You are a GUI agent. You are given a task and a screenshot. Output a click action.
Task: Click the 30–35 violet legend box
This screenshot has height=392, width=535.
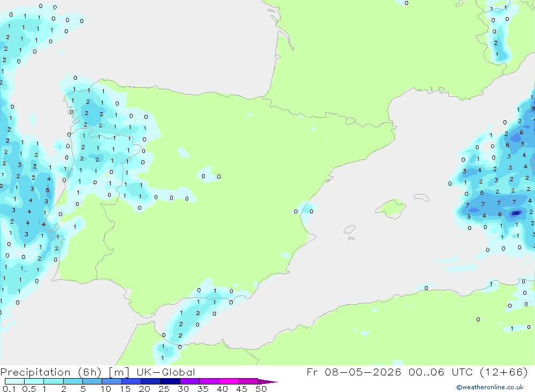click(190, 381)
